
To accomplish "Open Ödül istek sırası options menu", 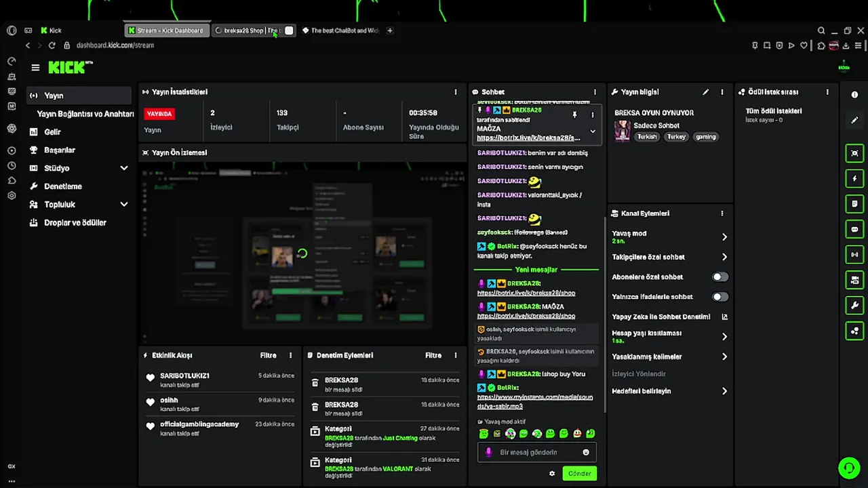I will 827,92.
